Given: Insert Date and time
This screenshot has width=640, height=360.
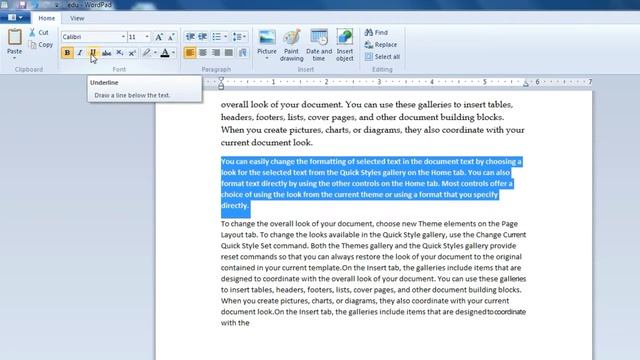Looking at the screenshot, I should 319,45.
